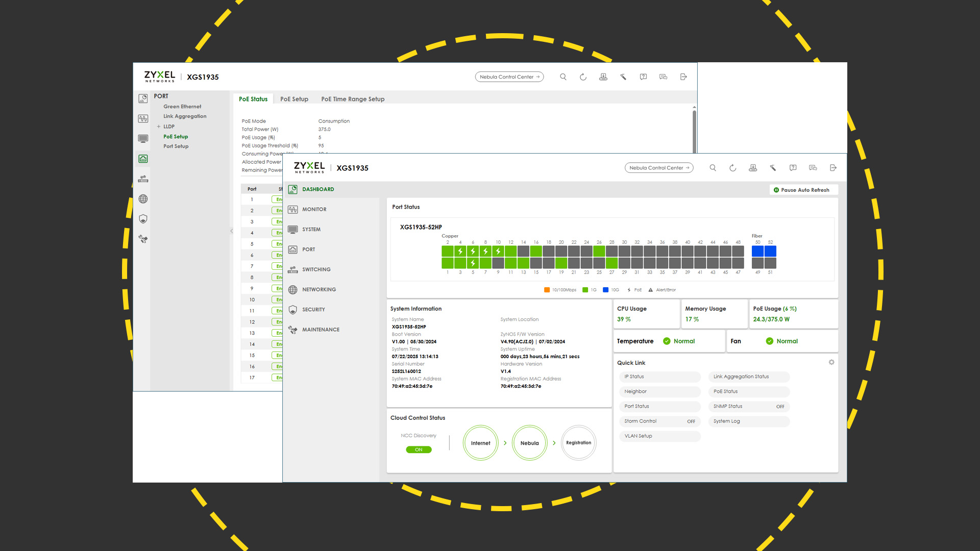Viewport: 980px width, 551px height.
Task: Click the help icon in back PoE window header
Action: tap(643, 77)
